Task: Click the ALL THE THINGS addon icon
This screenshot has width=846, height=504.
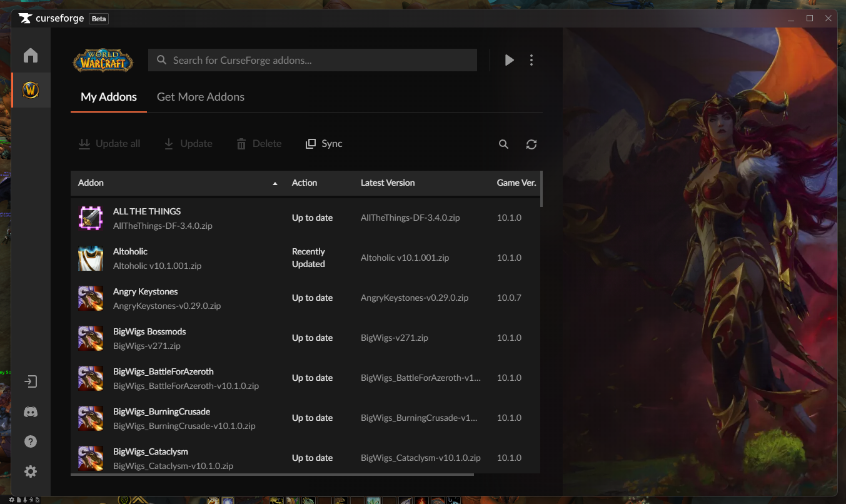Action: tap(91, 218)
